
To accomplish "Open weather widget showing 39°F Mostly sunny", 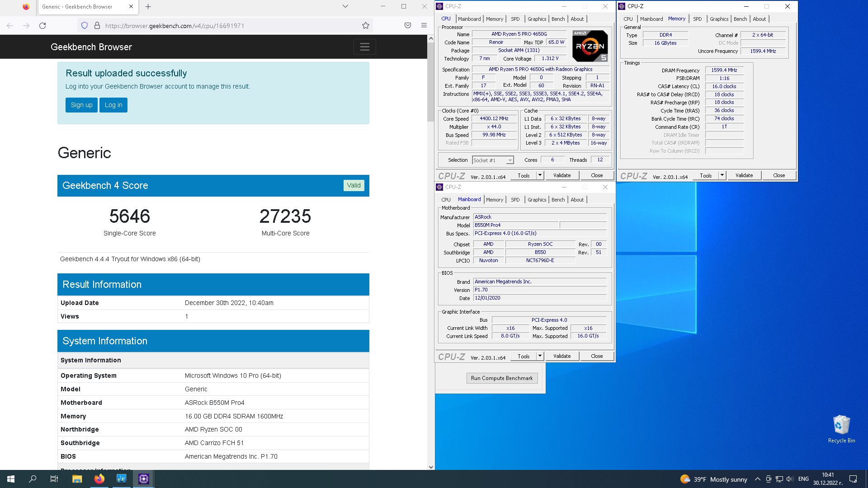I will (713, 479).
